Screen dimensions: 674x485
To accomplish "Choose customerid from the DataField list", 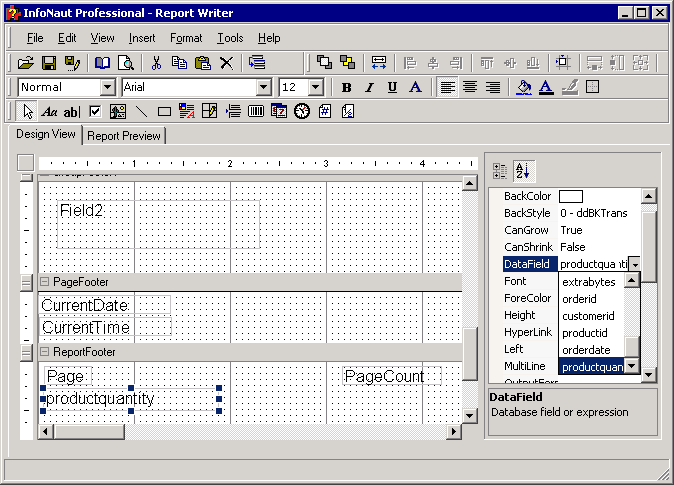I will tap(588, 316).
